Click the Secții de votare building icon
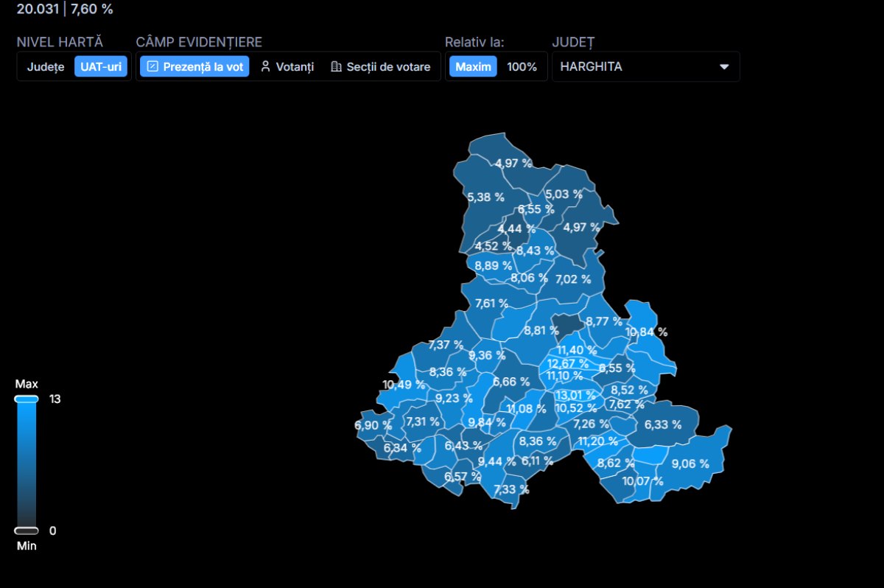 [x=336, y=66]
